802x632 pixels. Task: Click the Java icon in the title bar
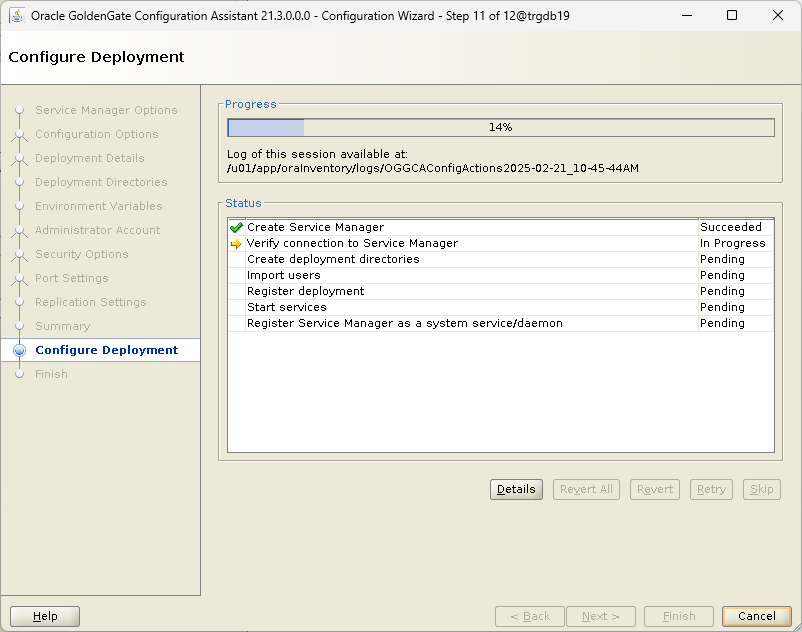point(17,15)
